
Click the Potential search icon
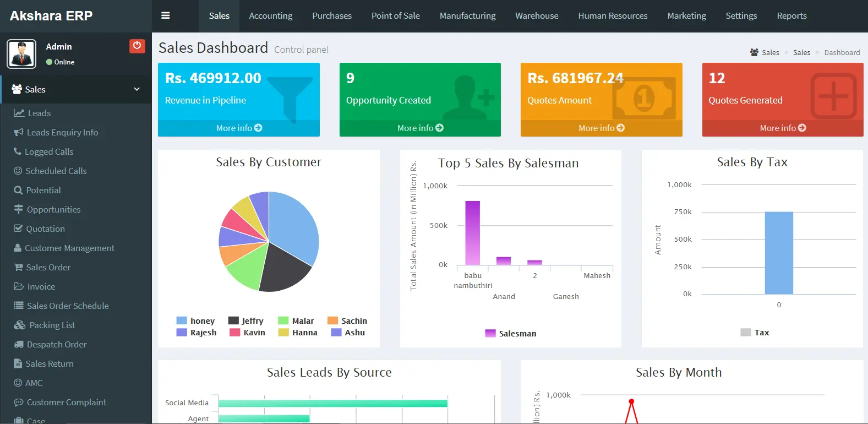(x=18, y=190)
